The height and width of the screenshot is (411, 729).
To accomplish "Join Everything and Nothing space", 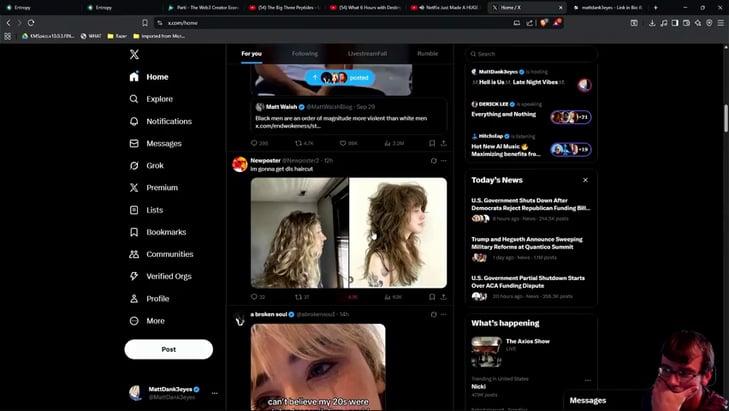I will coord(531,112).
